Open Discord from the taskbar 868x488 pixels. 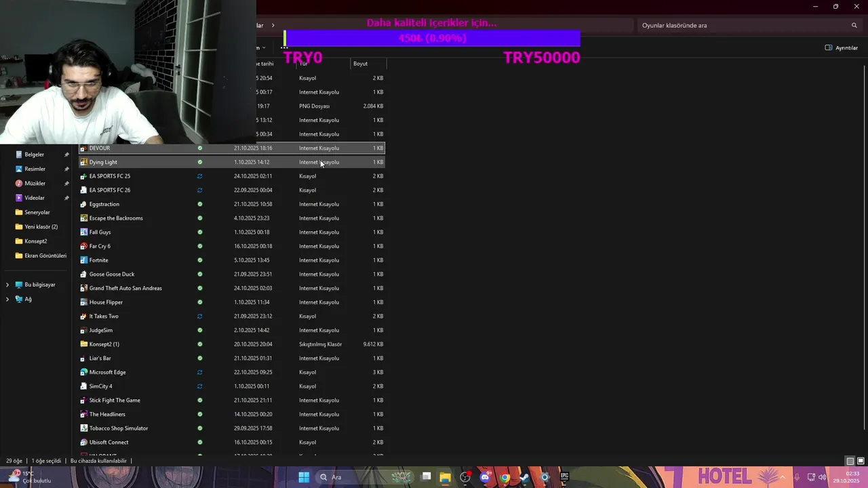[485, 477]
